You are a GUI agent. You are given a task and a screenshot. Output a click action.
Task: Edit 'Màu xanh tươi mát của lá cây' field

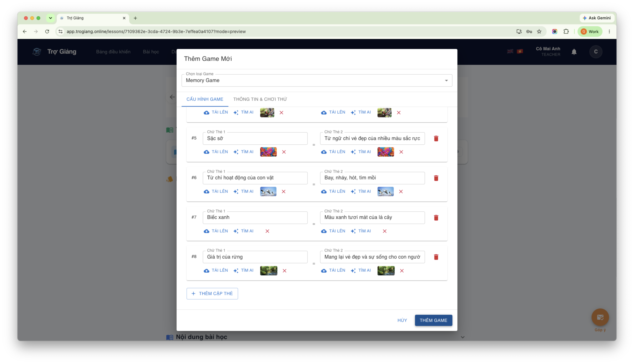(372, 218)
